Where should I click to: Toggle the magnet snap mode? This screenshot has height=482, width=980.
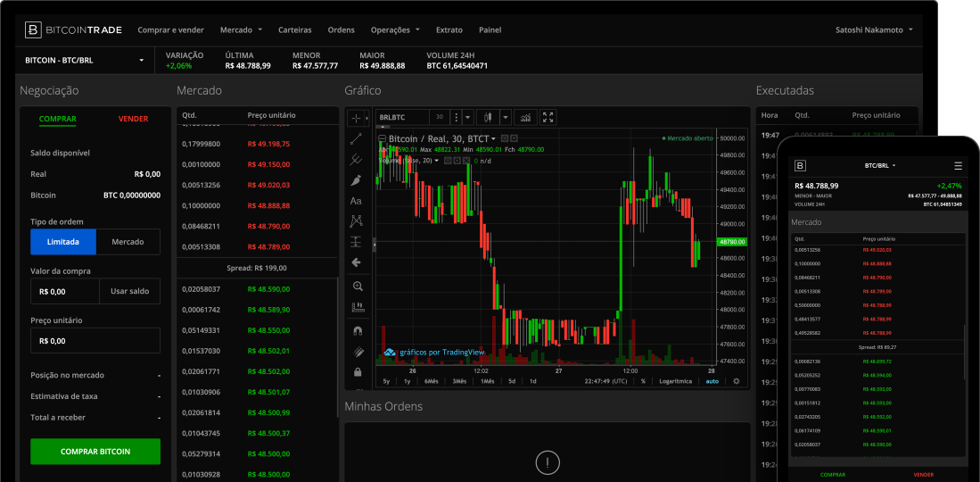[358, 330]
